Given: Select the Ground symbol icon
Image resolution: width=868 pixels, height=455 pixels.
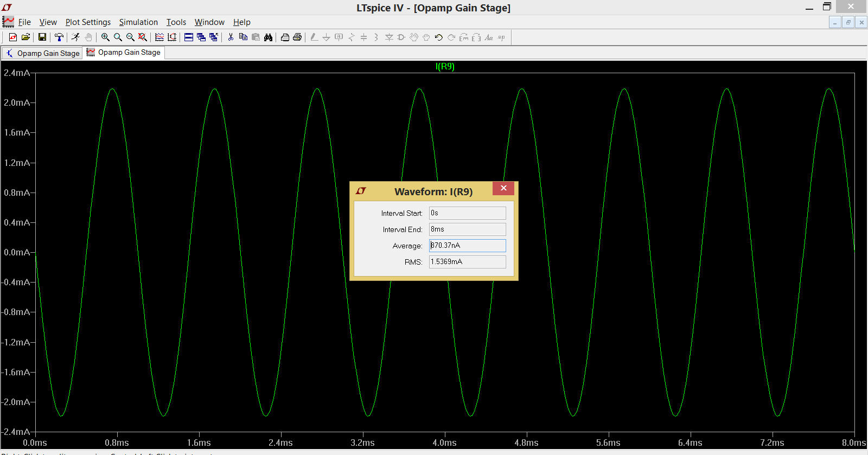Looking at the screenshot, I should click(x=326, y=37).
